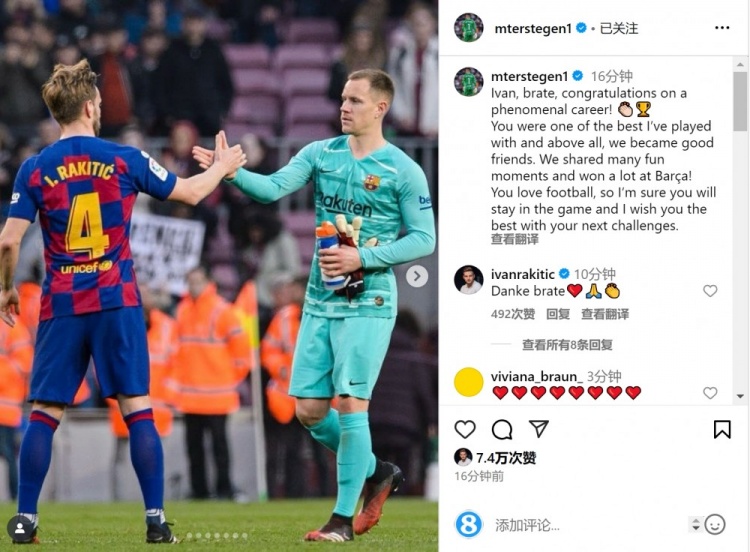The height and width of the screenshot is (552, 750).
Task: Open mterstegen1 profile from header username
Action: pyautogui.click(x=533, y=28)
